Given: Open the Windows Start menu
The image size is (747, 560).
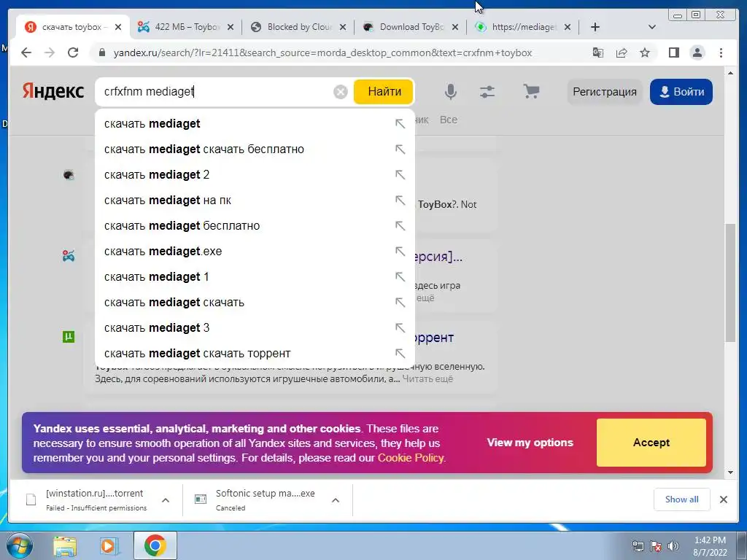Looking at the screenshot, I should pos(19,545).
